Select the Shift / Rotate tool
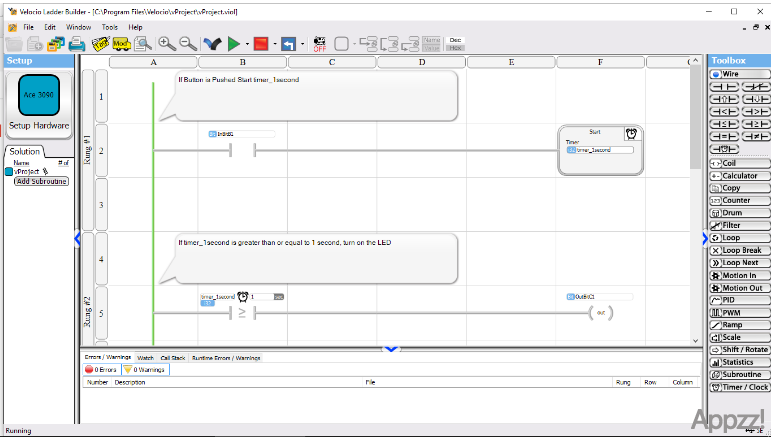Screen dimensions: 773x438 pos(739,350)
